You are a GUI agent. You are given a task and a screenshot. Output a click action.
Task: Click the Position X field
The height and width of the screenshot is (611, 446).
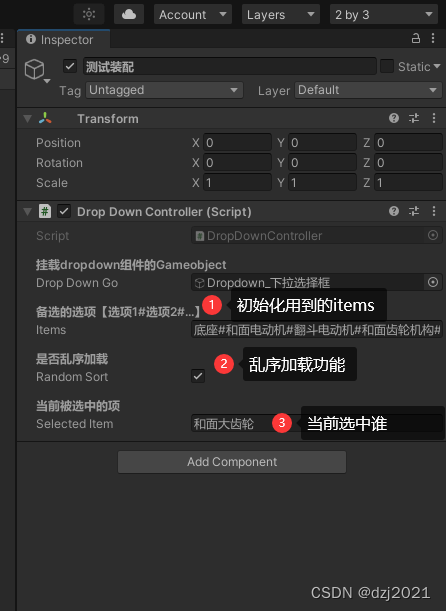[x=237, y=143]
